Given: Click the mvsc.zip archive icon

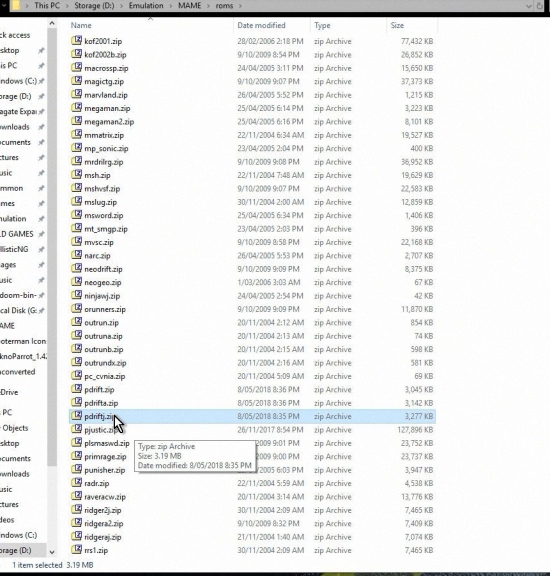Looking at the screenshot, I should [76, 242].
